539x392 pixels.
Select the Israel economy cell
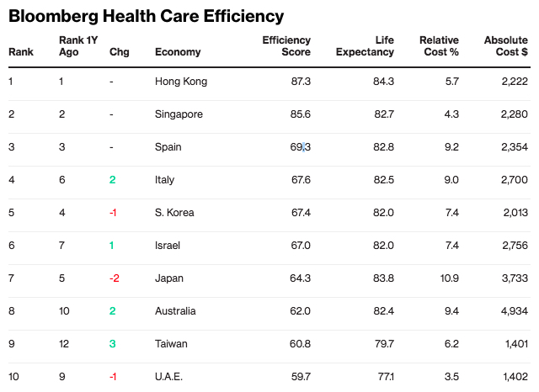pyautogui.click(x=168, y=246)
